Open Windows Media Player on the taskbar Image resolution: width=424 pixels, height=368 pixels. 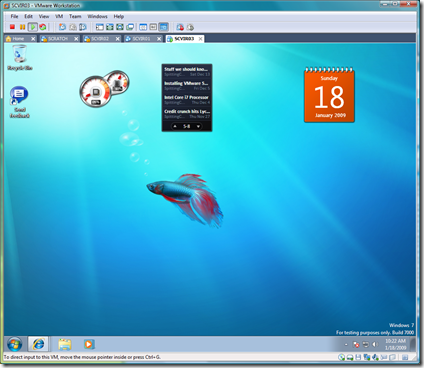click(x=89, y=344)
